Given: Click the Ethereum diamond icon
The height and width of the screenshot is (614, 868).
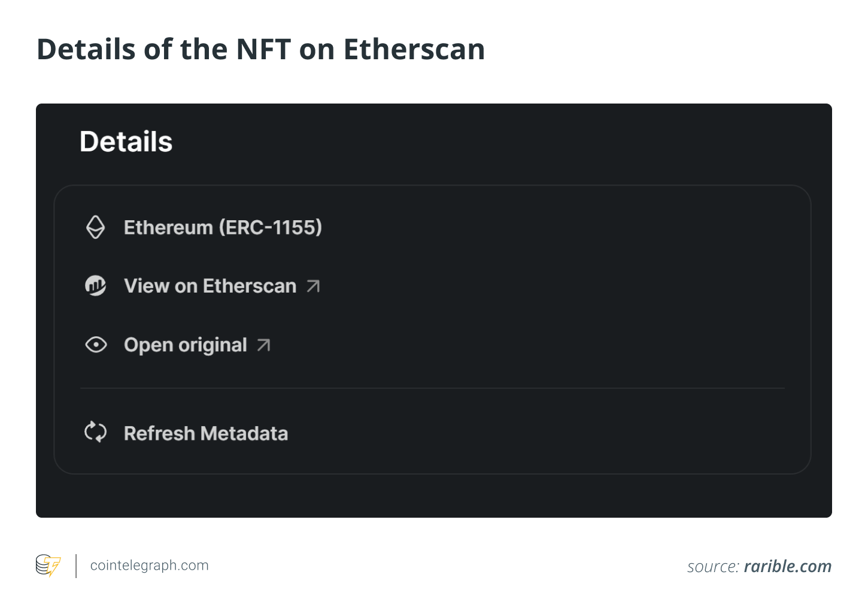Looking at the screenshot, I should tap(95, 227).
